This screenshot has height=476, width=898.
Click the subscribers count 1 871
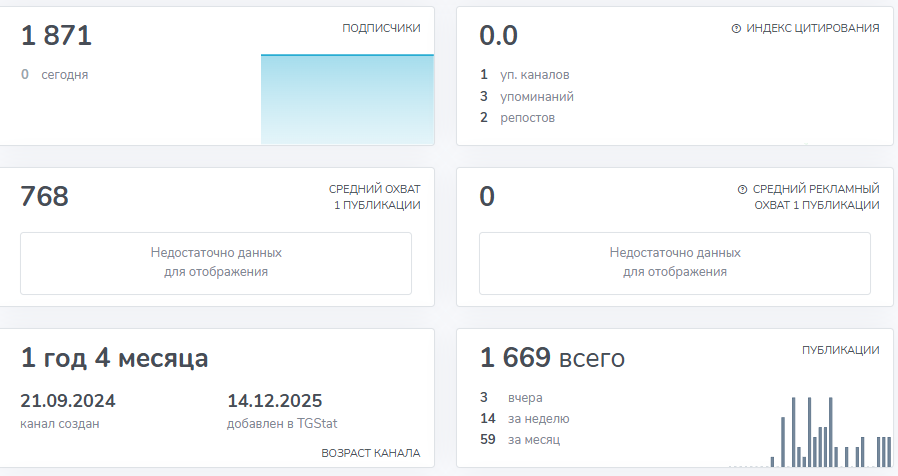56,36
